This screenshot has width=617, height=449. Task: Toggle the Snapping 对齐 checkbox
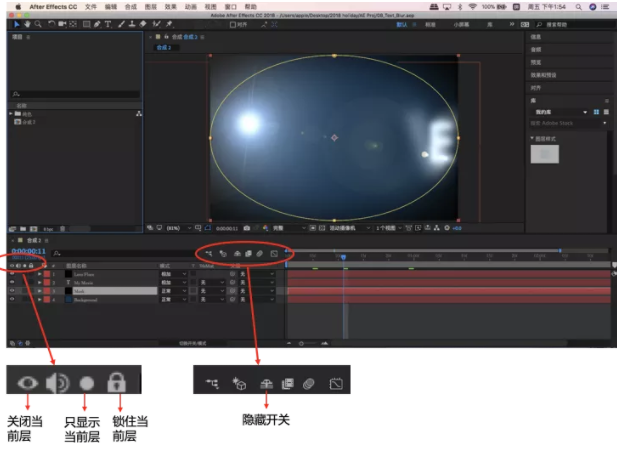(x=233, y=24)
